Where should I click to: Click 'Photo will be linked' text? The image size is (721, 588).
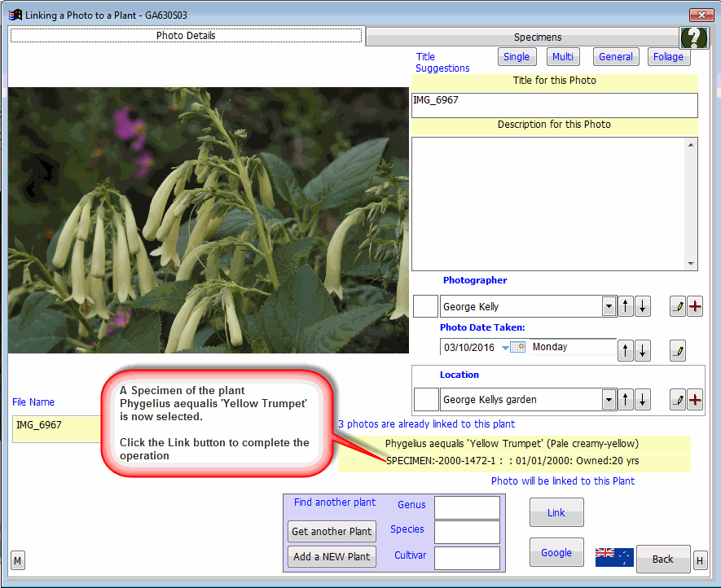click(x=563, y=480)
